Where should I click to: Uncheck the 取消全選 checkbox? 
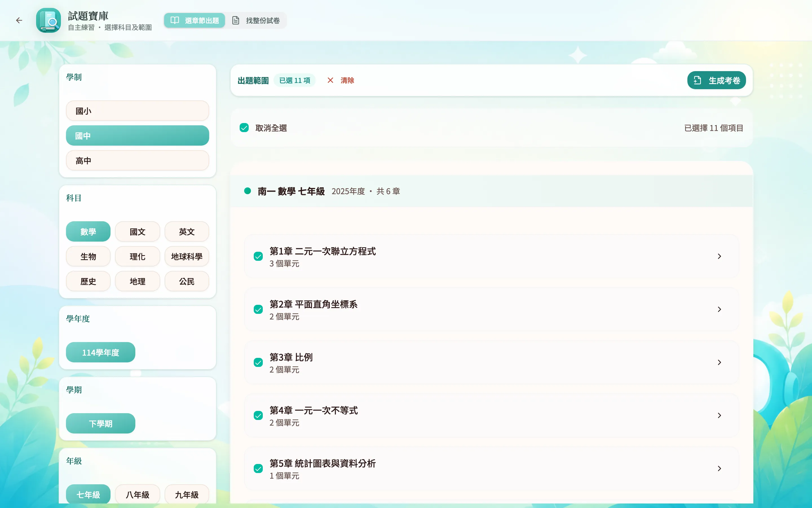(244, 128)
